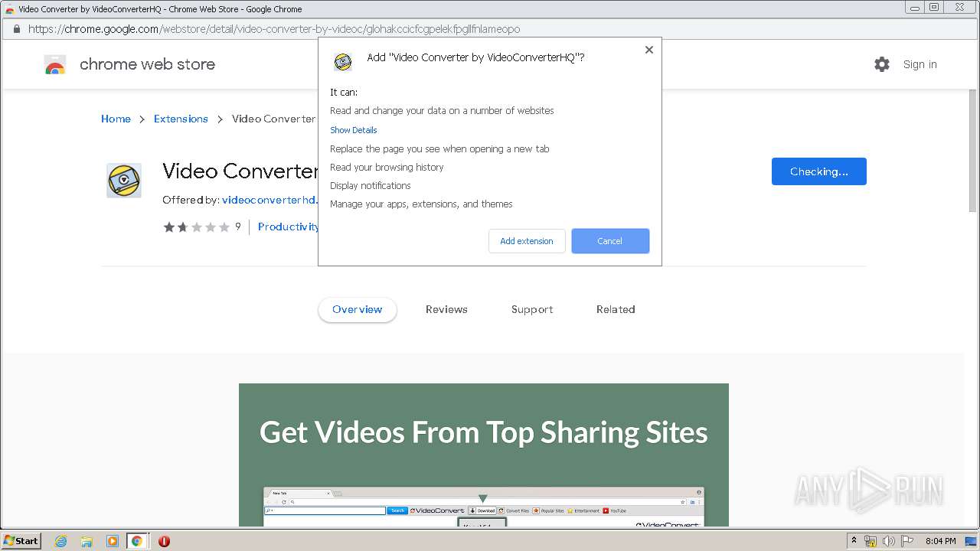Click the network tray icon

(871, 541)
